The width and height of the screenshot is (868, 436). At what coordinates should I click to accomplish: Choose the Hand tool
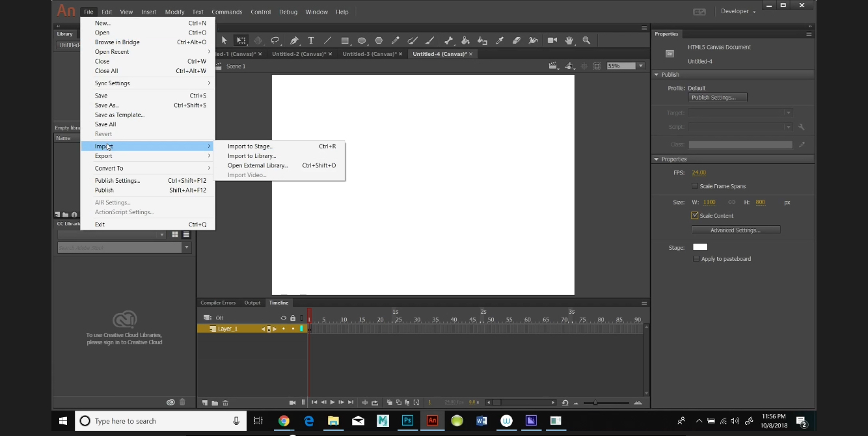[x=569, y=40]
